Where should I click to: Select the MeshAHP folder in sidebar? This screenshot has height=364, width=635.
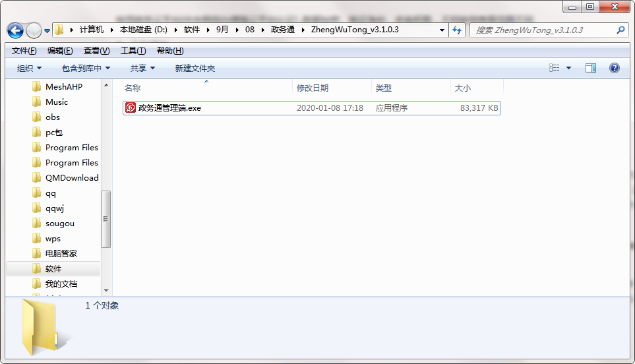(x=64, y=86)
